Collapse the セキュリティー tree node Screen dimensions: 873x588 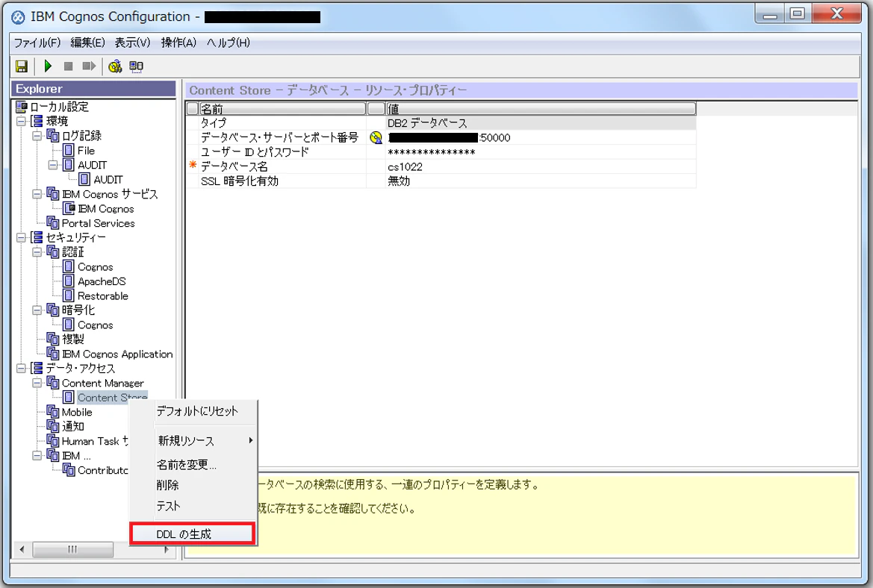(21, 237)
